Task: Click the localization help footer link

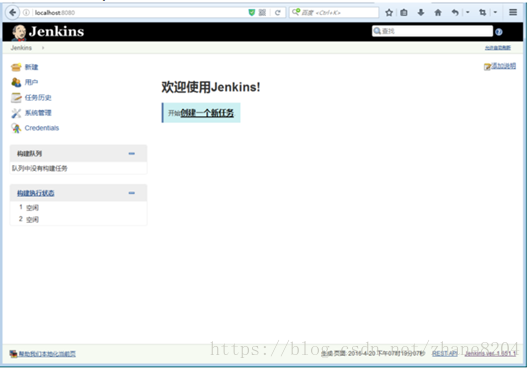Action: pos(47,354)
